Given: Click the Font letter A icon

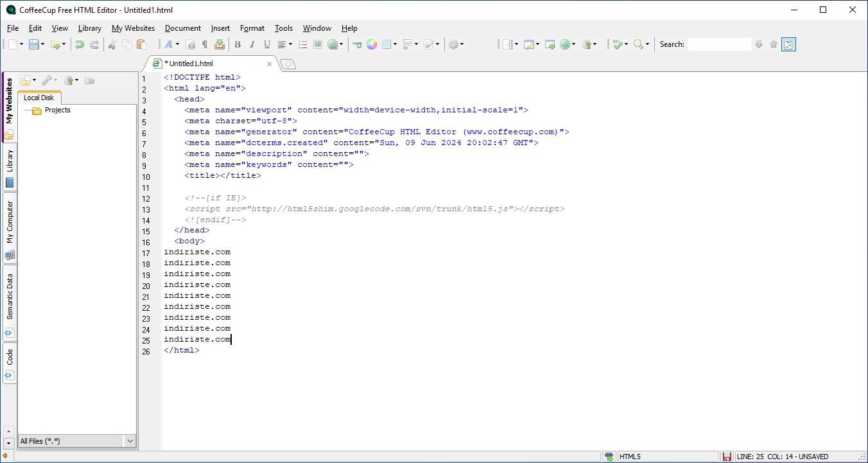Looking at the screenshot, I should click(168, 44).
